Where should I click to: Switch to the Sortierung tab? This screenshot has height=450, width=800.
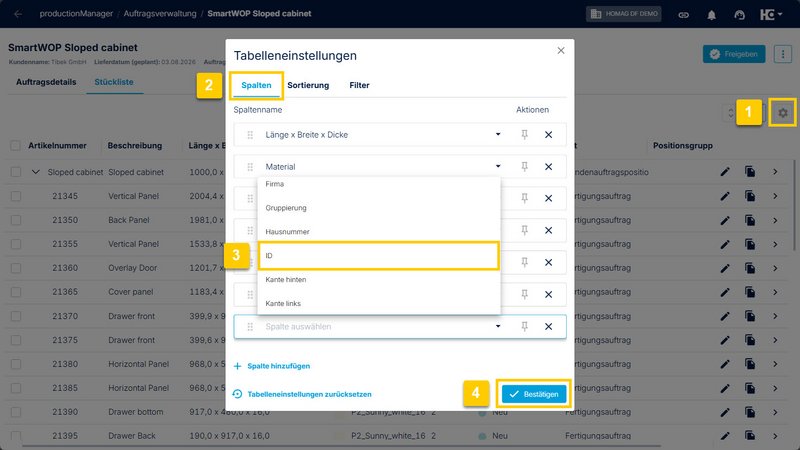click(308, 85)
